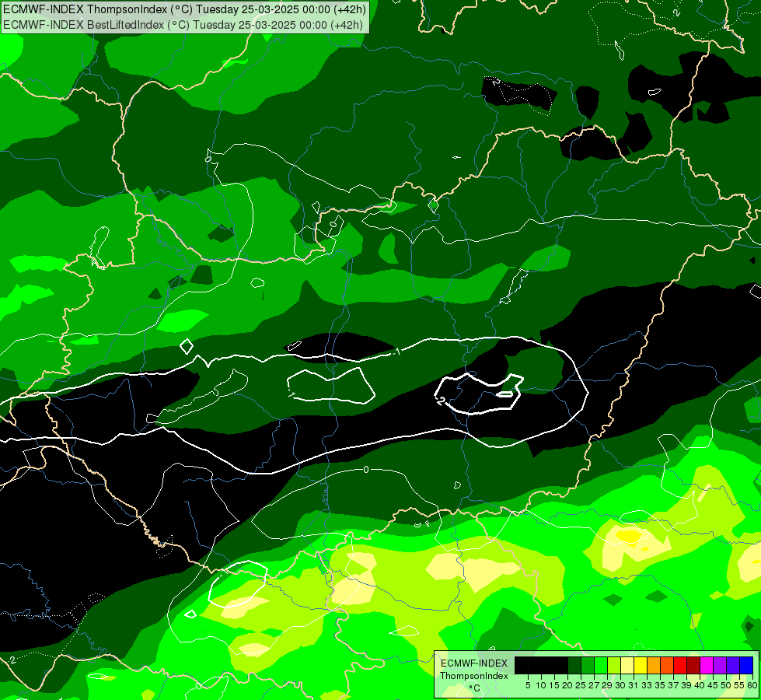761x700 pixels.
Task: Click the medium green 25–27 legend swatch
Action: 588,665
